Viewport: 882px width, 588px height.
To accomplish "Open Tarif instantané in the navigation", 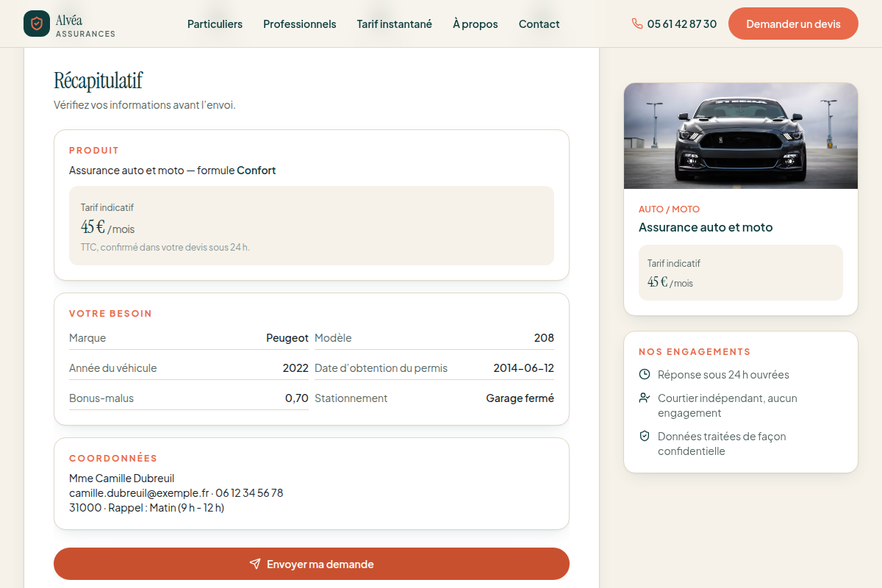I will pos(395,24).
